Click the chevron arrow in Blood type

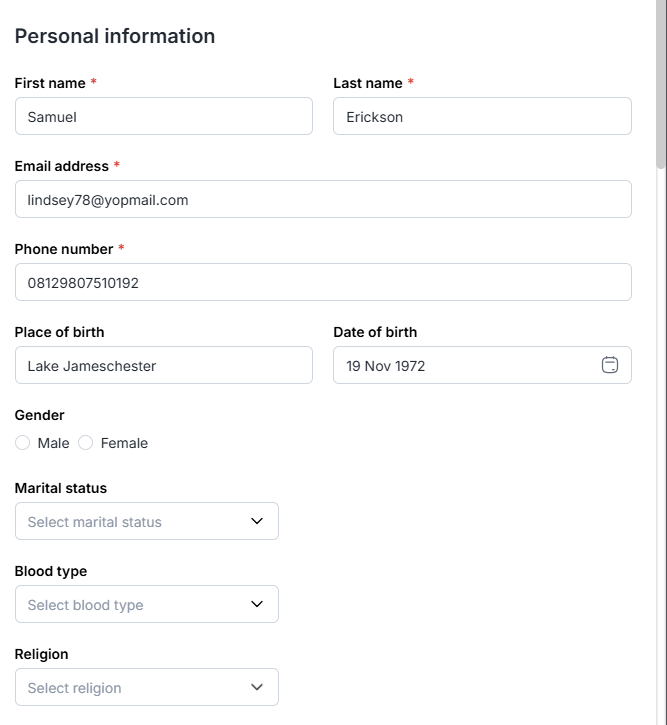pos(257,604)
